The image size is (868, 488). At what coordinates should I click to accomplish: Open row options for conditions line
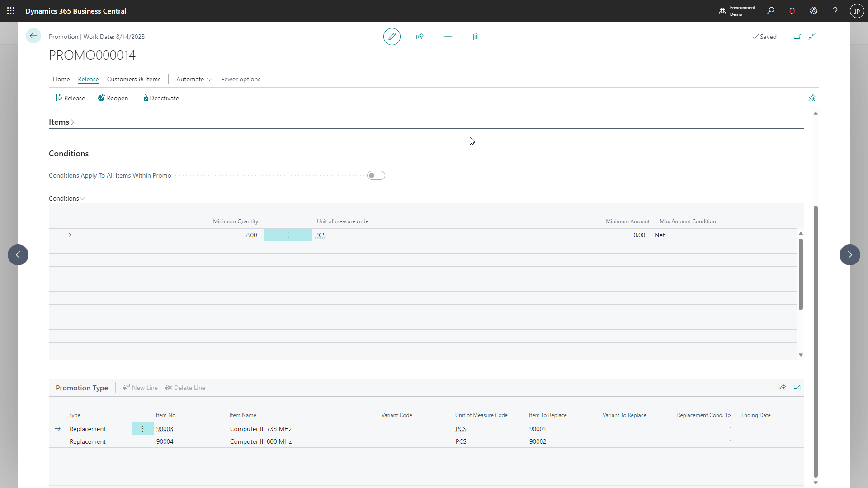coord(288,235)
